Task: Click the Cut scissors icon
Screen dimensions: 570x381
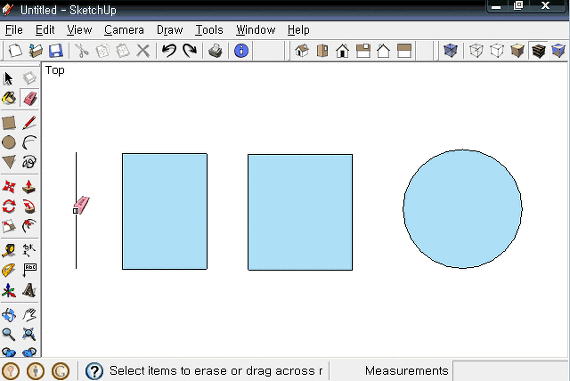Action: (x=82, y=51)
